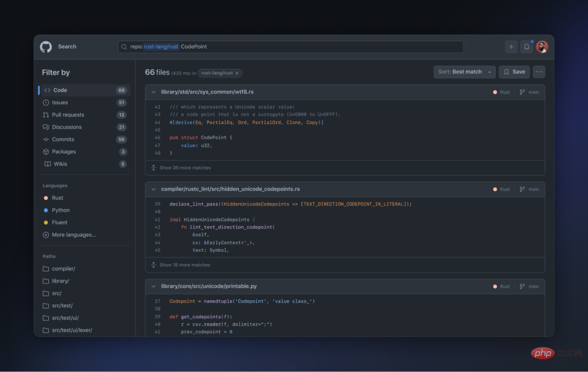Filter by Python language
This screenshot has width=588, height=372.
[57, 210]
